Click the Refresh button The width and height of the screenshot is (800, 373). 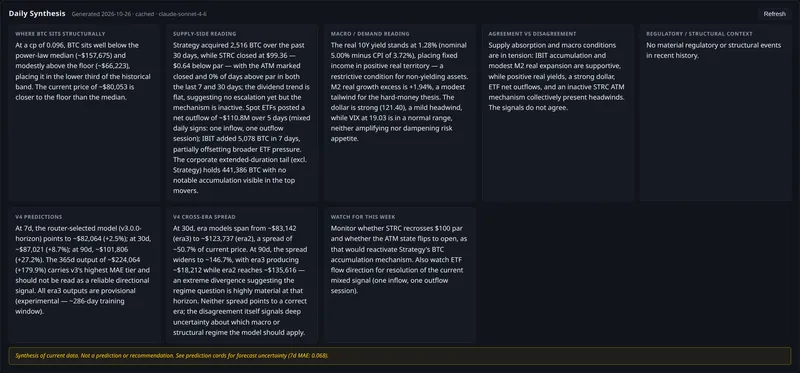[x=774, y=14]
